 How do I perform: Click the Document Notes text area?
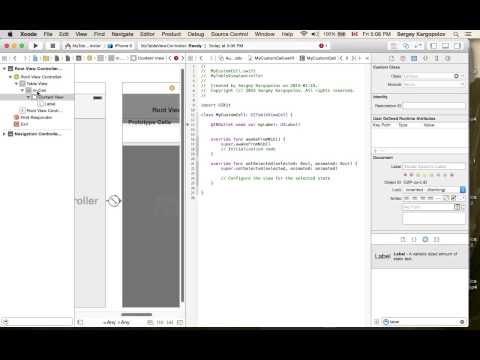[434, 219]
